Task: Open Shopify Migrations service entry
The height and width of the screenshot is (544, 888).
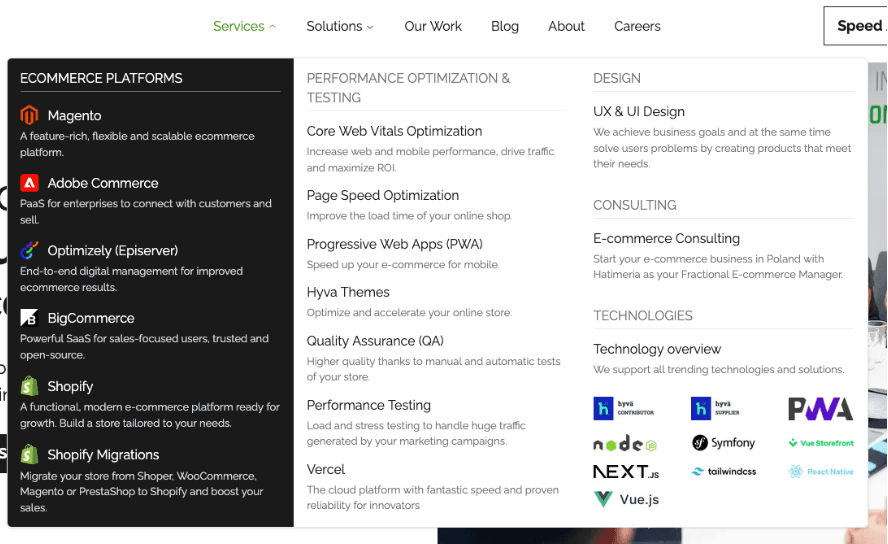Action: (x=103, y=454)
